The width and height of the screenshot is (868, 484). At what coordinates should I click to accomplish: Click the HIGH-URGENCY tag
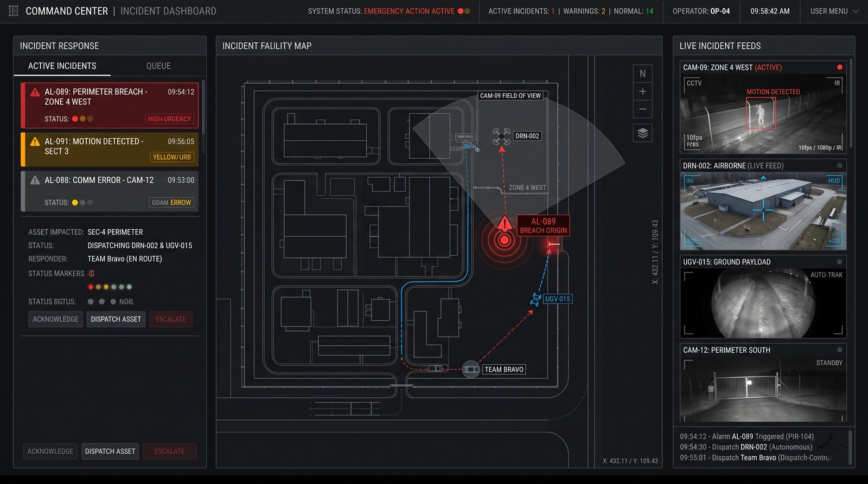169,119
